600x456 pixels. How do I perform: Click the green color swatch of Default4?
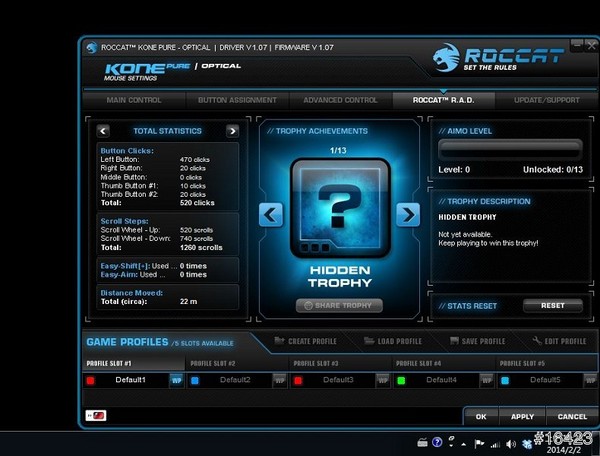pyautogui.click(x=400, y=380)
